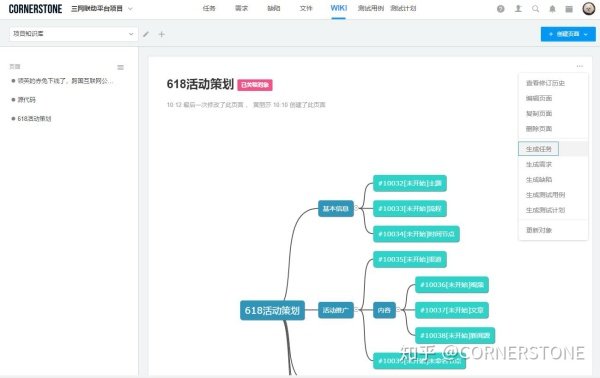Choose 编辑页面 from the menu

coord(553,98)
